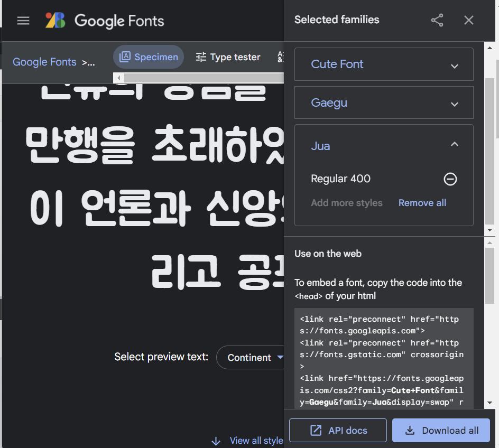The image size is (499, 448).
Task: Click the partially hidden tab after Type tester
Action: [280, 57]
